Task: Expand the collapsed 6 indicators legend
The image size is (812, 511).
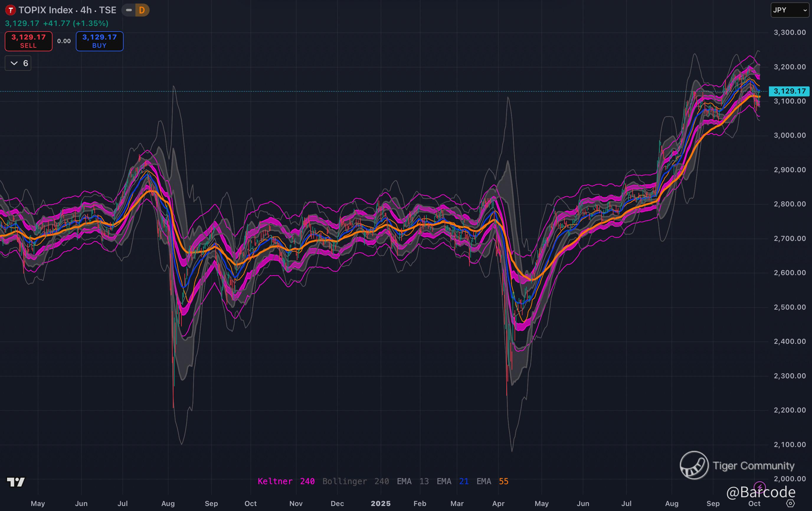Action: coord(18,63)
